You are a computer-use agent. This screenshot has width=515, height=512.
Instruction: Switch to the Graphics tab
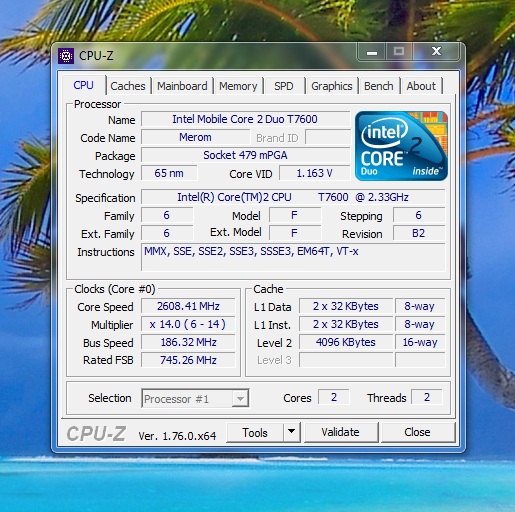tap(332, 86)
